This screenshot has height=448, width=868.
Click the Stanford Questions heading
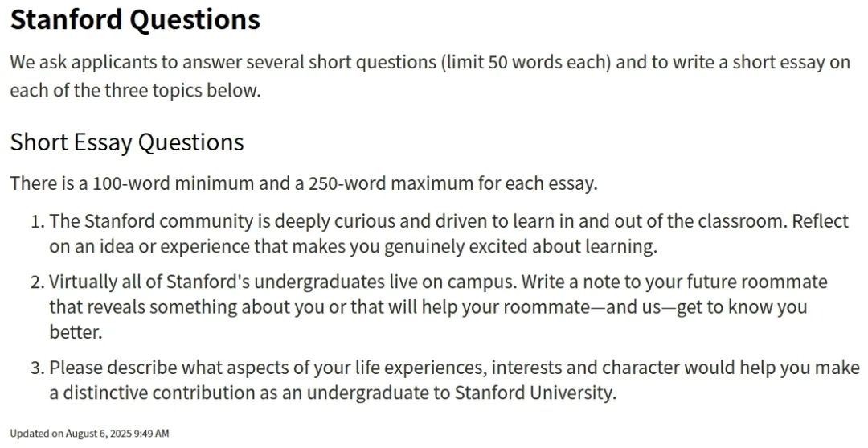[x=135, y=20]
